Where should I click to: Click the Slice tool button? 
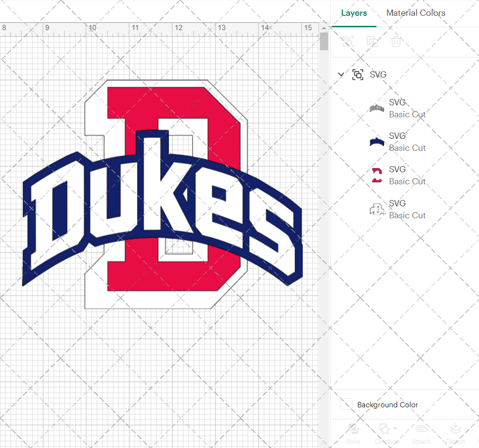(353, 434)
